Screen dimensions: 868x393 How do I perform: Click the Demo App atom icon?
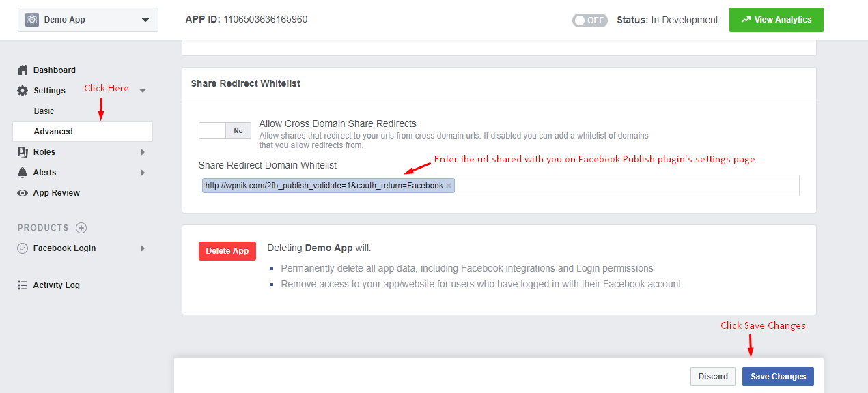pos(32,20)
